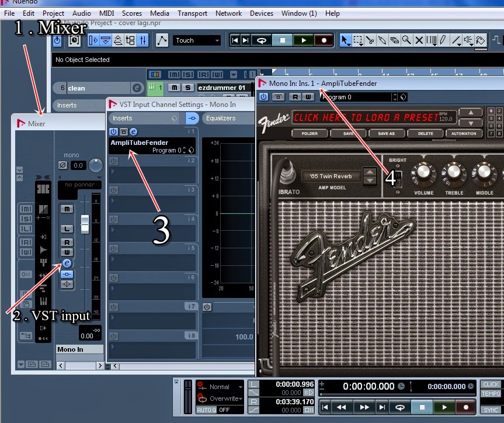Open the Help menu

point(332,13)
